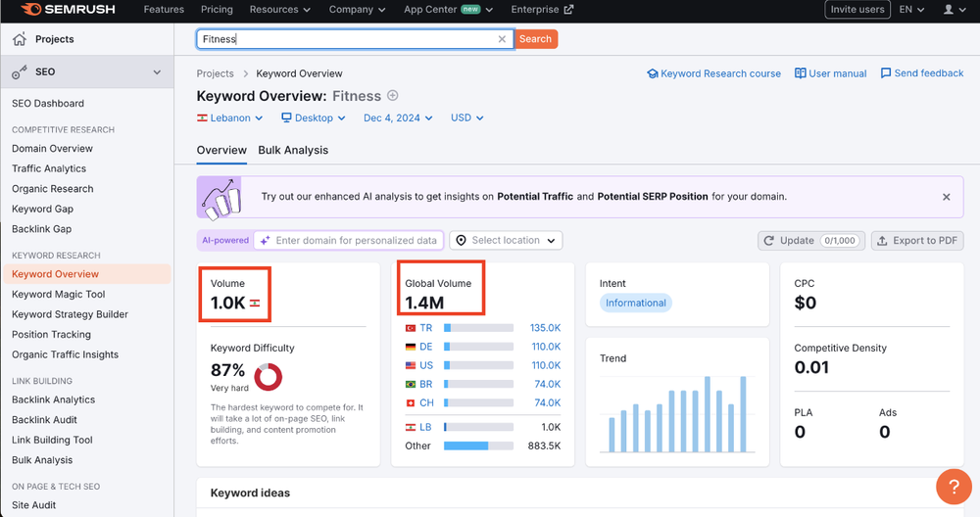Expand the App Center menu
This screenshot has width=980, height=517.
click(x=448, y=10)
